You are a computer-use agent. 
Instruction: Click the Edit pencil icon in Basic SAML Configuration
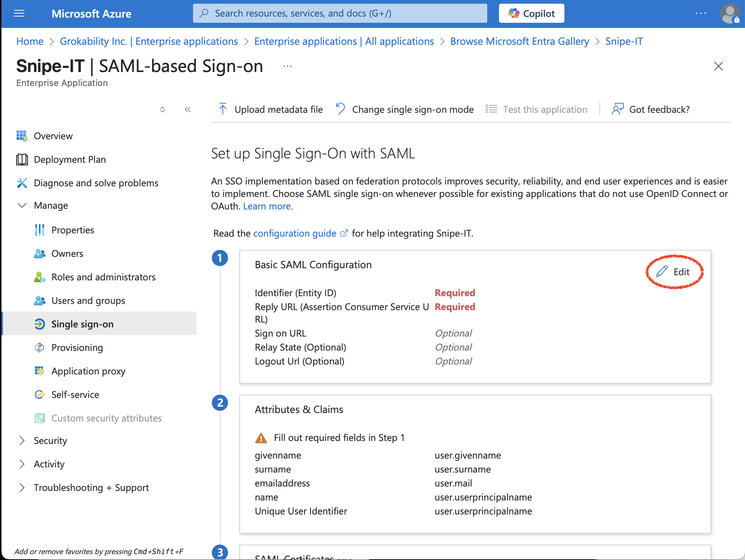pyautogui.click(x=662, y=272)
